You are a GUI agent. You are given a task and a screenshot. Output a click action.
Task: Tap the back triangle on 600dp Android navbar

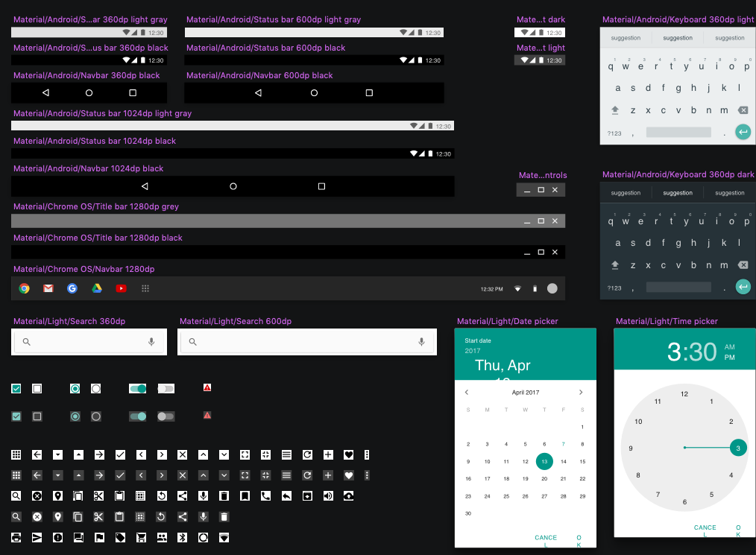click(258, 93)
